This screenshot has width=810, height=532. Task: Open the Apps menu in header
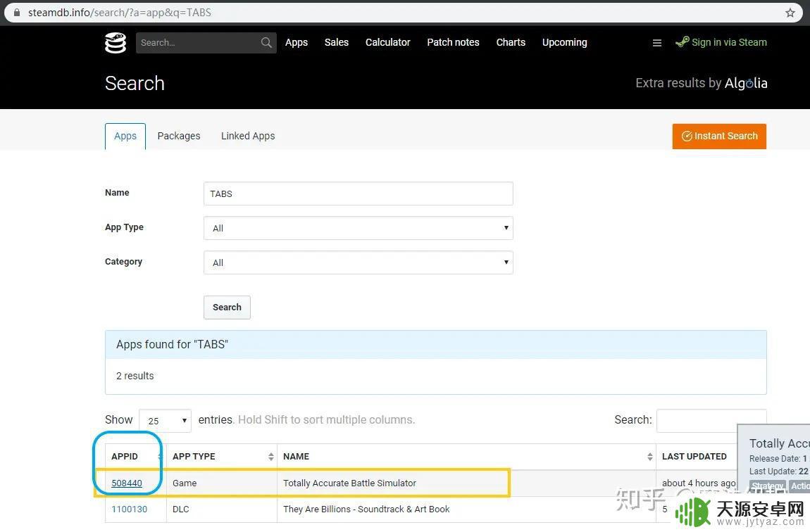(297, 43)
